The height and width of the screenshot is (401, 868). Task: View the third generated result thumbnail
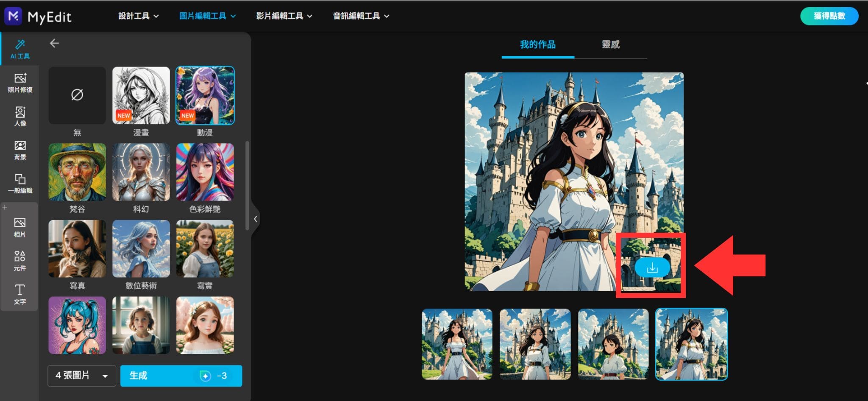pyautogui.click(x=613, y=344)
